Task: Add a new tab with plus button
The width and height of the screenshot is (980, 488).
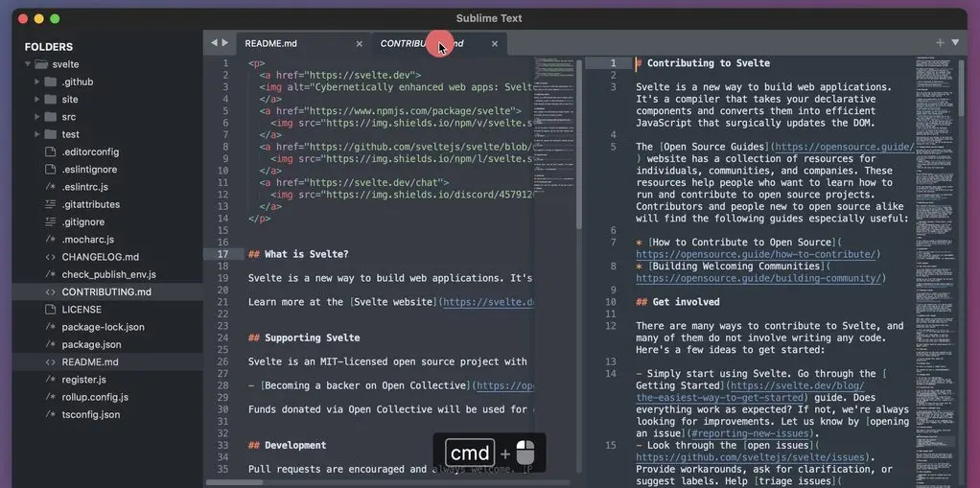Action: (940, 42)
